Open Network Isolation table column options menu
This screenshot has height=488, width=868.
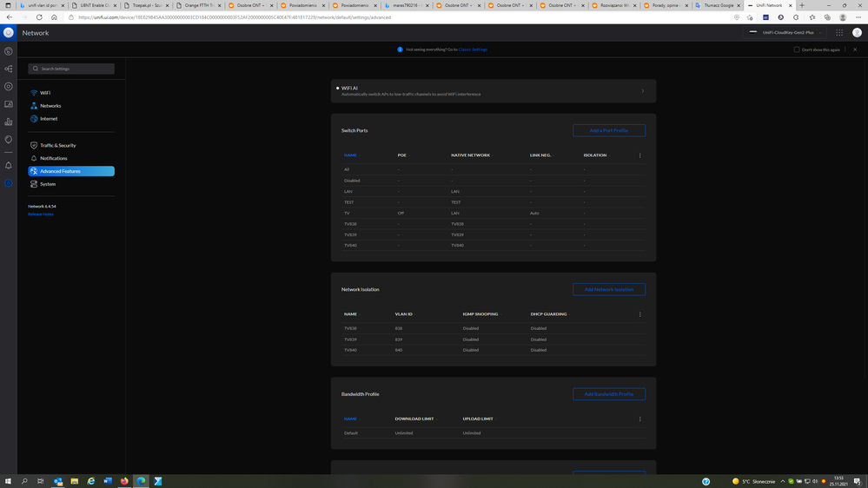tap(640, 314)
